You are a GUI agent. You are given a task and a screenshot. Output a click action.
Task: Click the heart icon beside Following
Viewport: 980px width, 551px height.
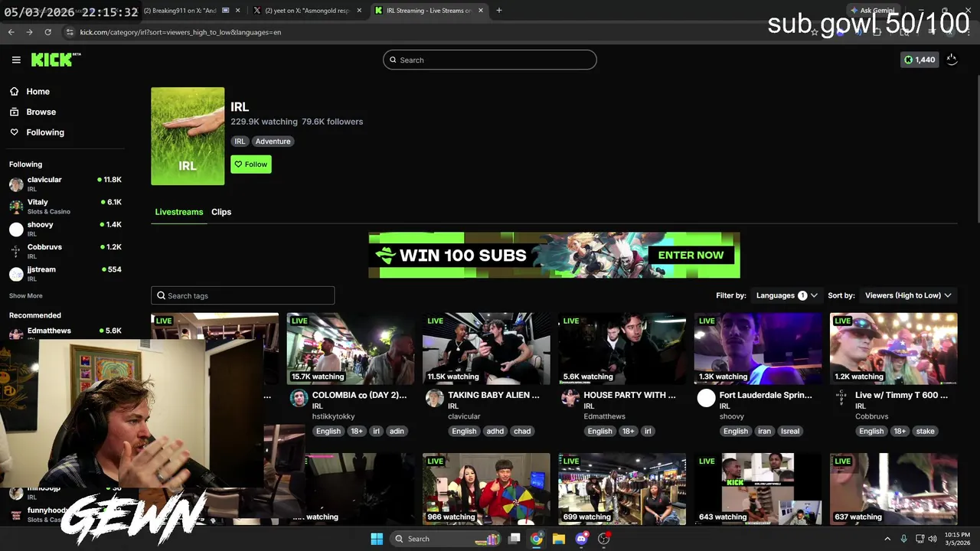coord(14,132)
